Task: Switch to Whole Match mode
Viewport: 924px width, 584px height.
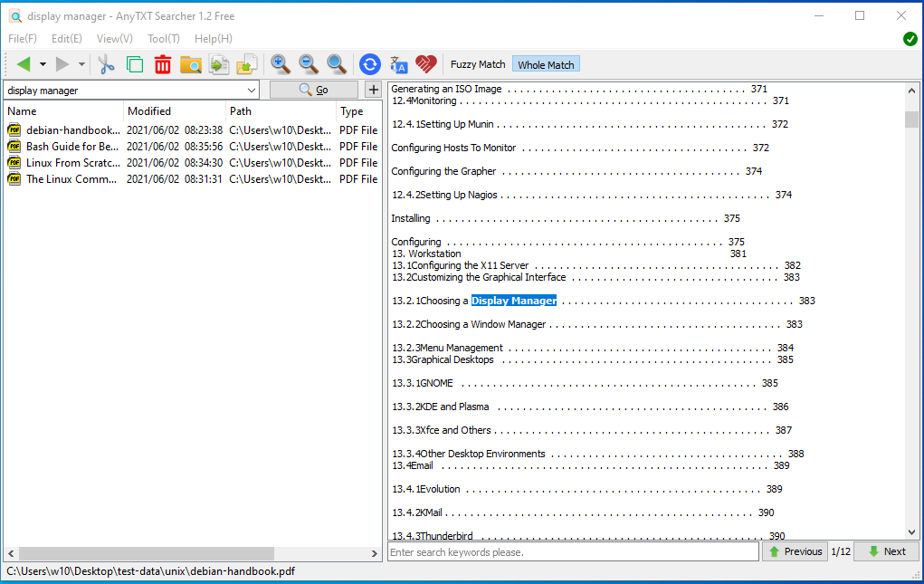Action: [x=546, y=64]
